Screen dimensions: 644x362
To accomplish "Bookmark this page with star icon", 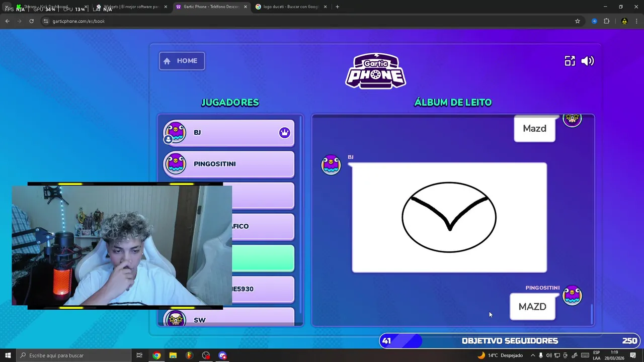I will [x=578, y=21].
